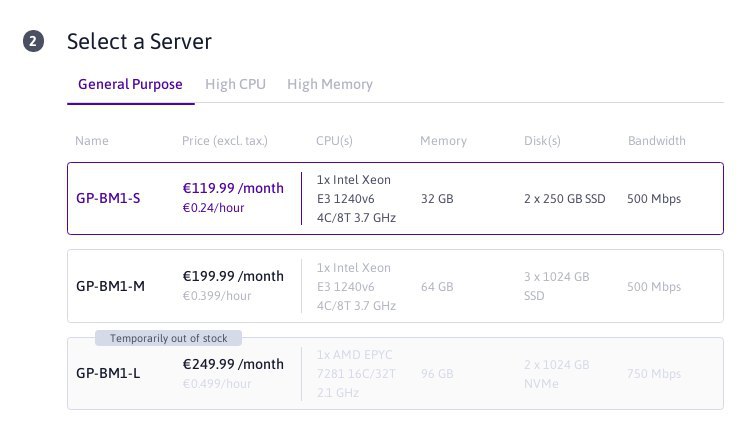This screenshot has width=753, height=428.
Task: Select the GP-BM1-L server row
Action: click(395, 373)
